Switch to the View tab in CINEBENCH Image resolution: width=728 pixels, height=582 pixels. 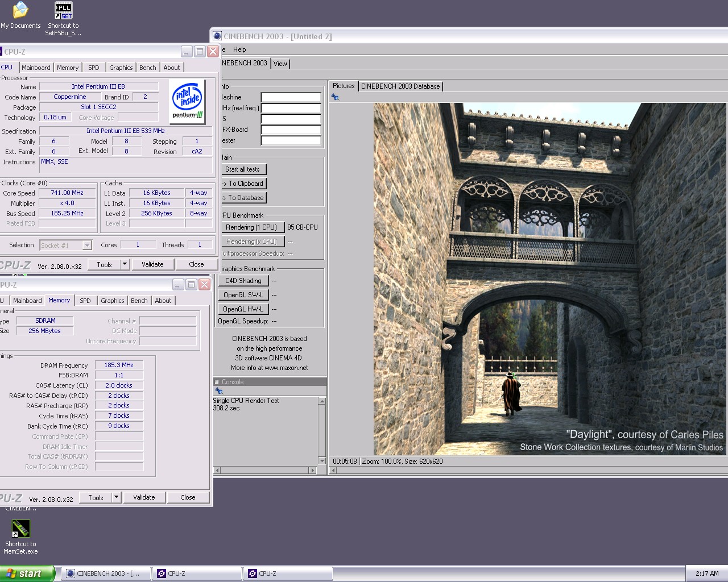(x=280, y=64)
